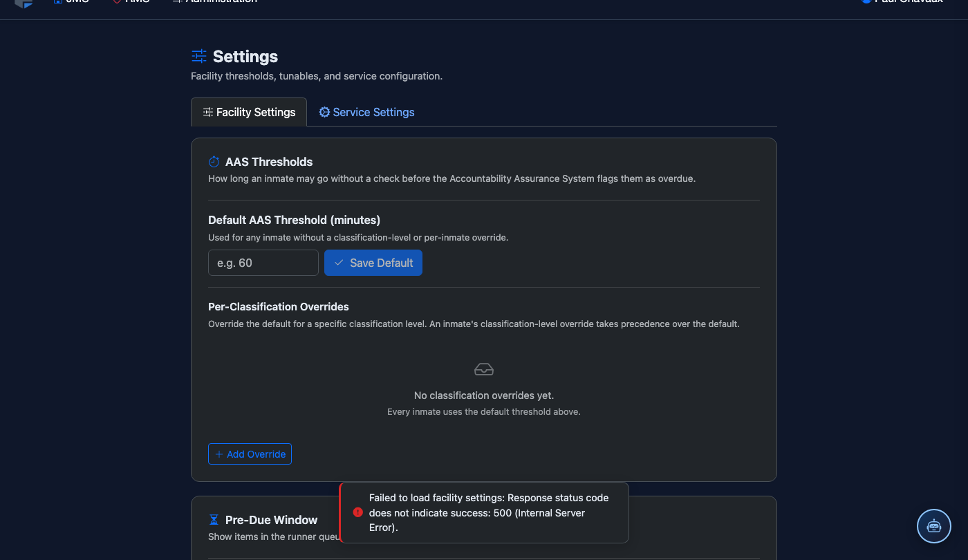Click 'Every inmate uses the default threshold above.' text
968x560 pixels.
click(x=484, y=411)
